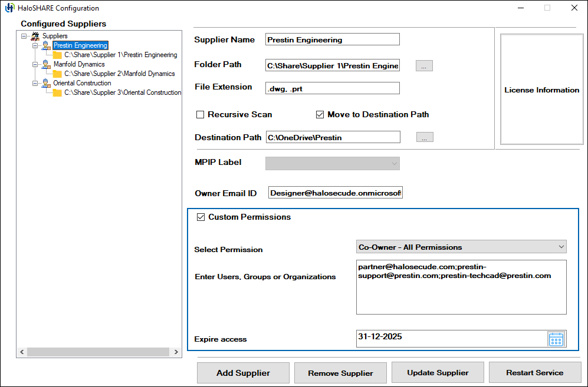Click the Manfold Dynamics supplier user icon

coord(46,64)
